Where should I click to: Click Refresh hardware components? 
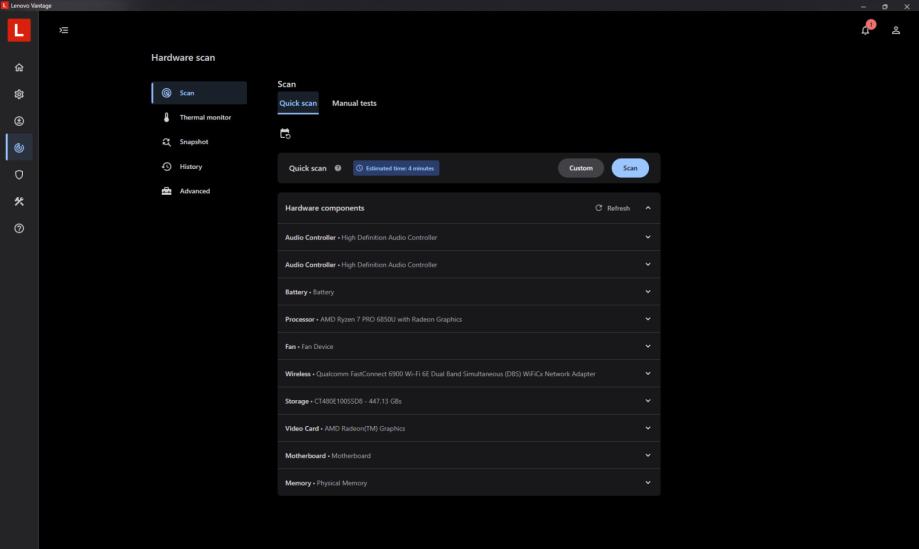pos(612,208)
